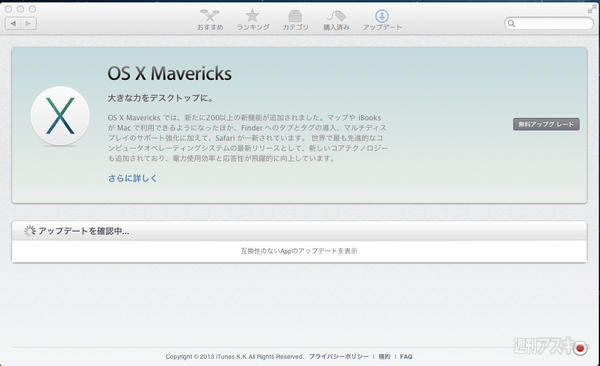Go forward with the right arrow button
The width and height of the screenshot is (600, 366).
[28, 23]
